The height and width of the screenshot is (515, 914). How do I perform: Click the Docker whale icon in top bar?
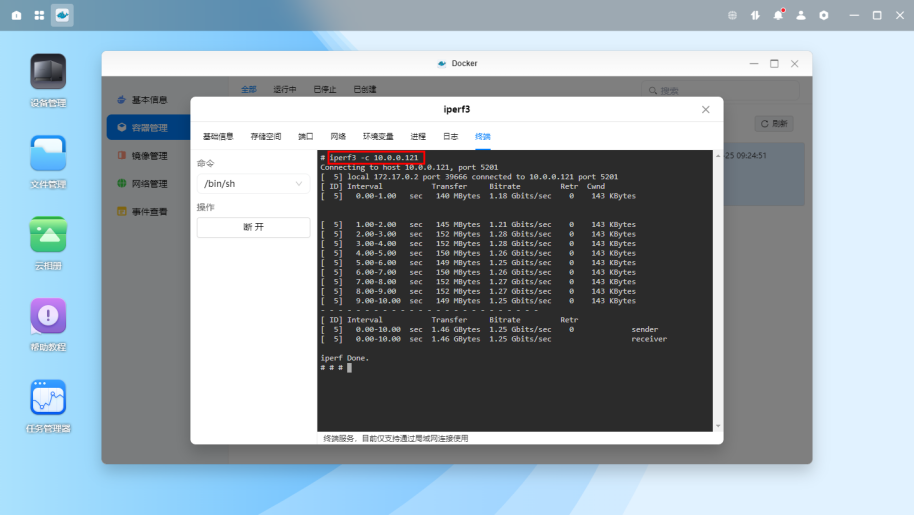(62, 15)
